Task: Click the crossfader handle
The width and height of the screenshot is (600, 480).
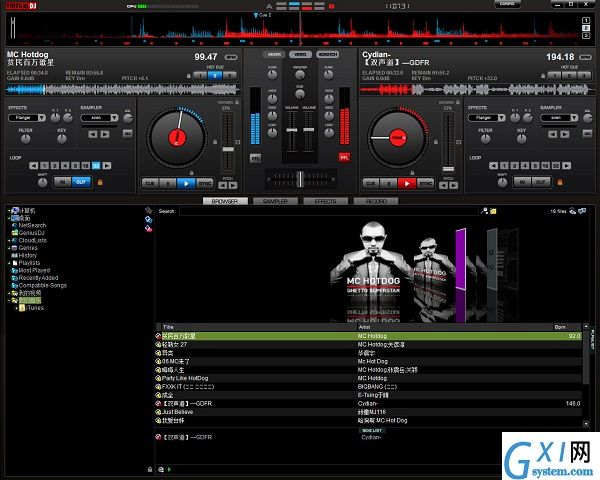Action: [x=301, y=179]
